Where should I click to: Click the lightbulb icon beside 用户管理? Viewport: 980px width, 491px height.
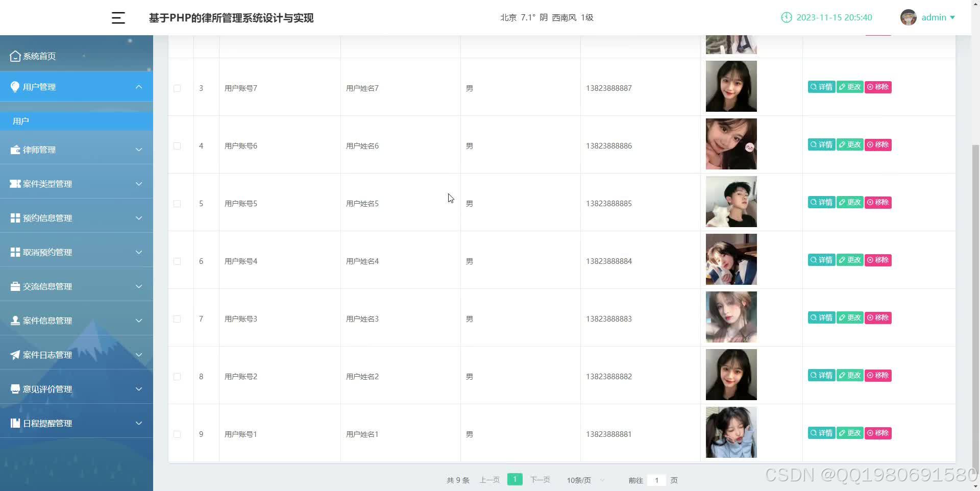[15, 87]
